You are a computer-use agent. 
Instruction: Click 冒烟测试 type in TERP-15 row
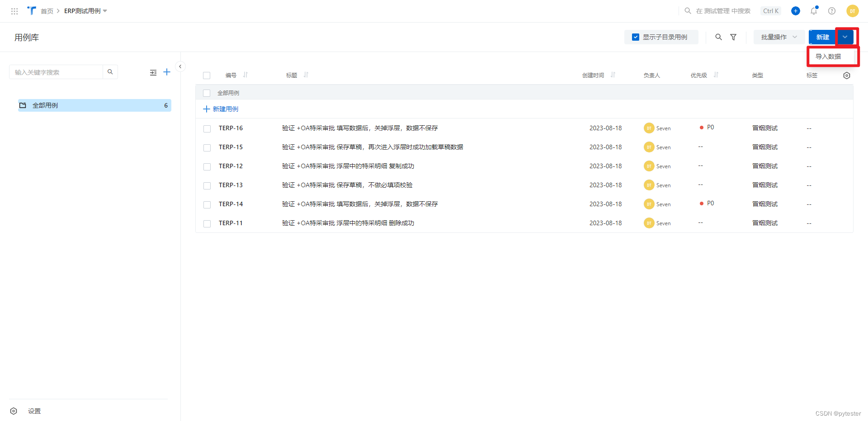coord(765,147)
